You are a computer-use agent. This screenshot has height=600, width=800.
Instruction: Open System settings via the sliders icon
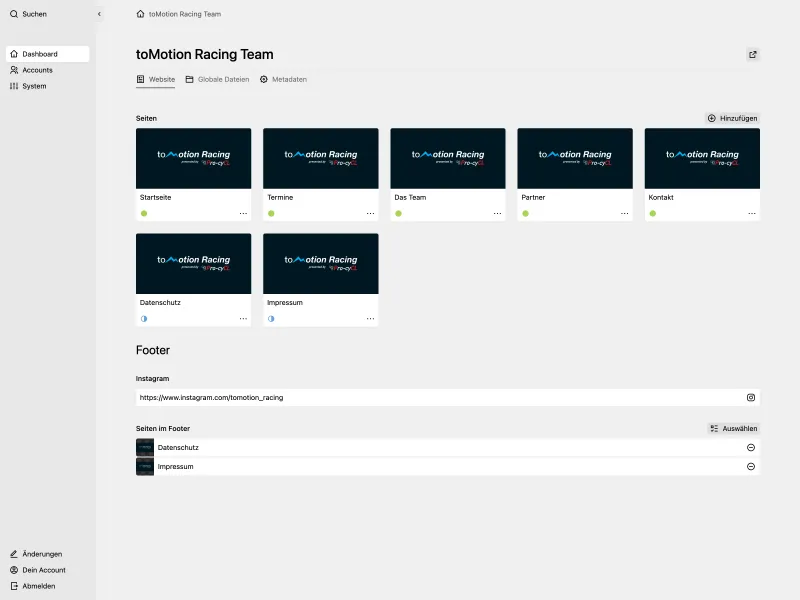[14, 86]
